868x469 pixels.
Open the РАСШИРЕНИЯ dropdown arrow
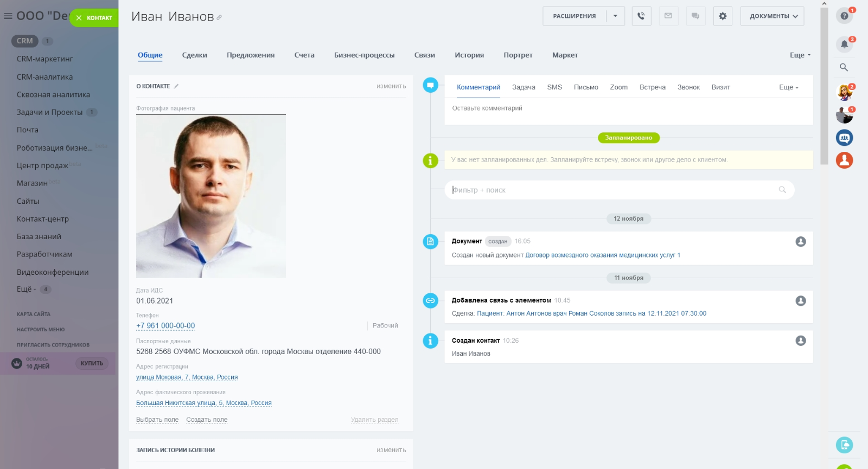click(x=615, y=16)
